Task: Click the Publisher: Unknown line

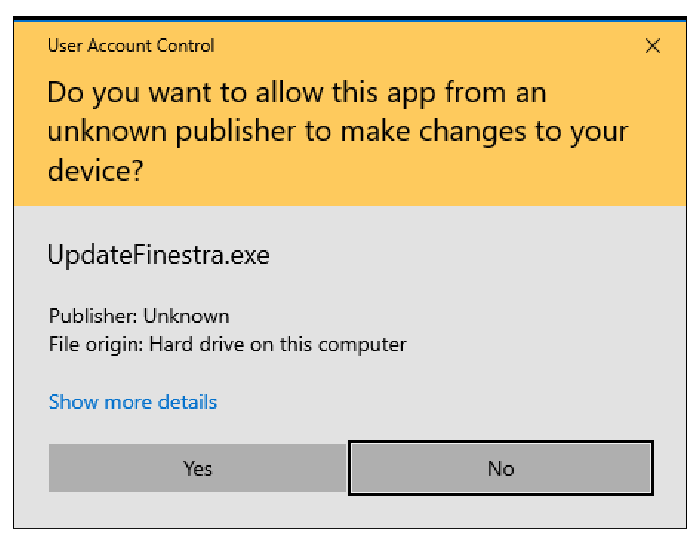Action: [x=139, y=316]
